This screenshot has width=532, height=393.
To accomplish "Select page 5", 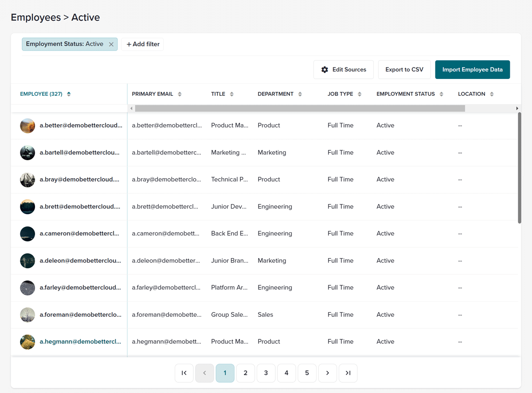I will pos(307,373).
